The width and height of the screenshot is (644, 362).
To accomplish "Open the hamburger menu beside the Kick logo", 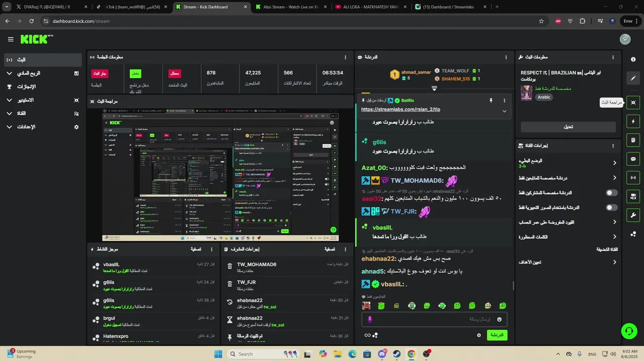I will [11, 39].
